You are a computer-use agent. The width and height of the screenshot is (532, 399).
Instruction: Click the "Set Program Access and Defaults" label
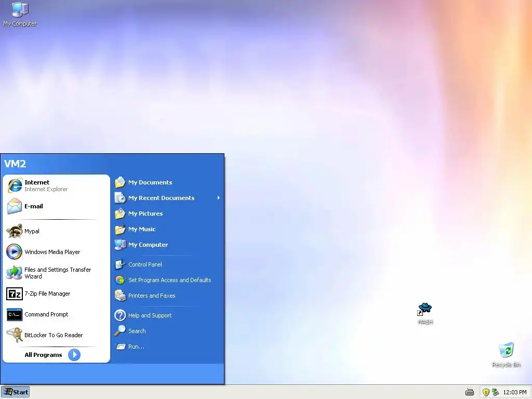click(170, 280)
